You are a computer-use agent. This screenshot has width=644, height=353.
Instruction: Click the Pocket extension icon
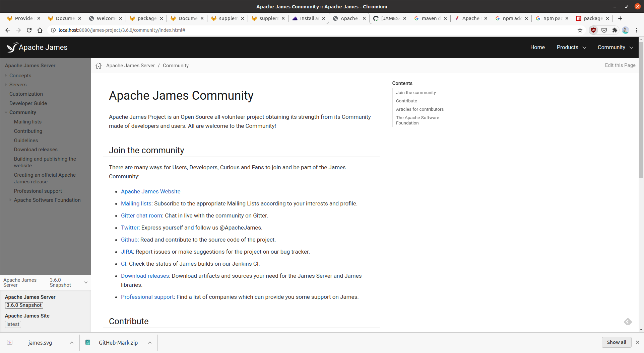coord(604,30)
